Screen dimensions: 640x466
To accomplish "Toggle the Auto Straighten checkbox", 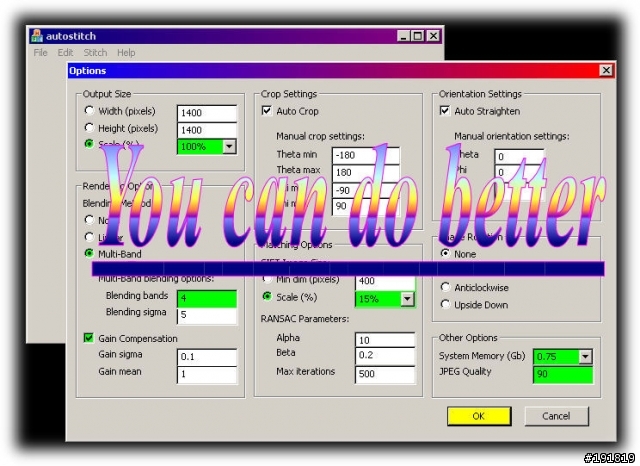I will [x=444, y=111].
